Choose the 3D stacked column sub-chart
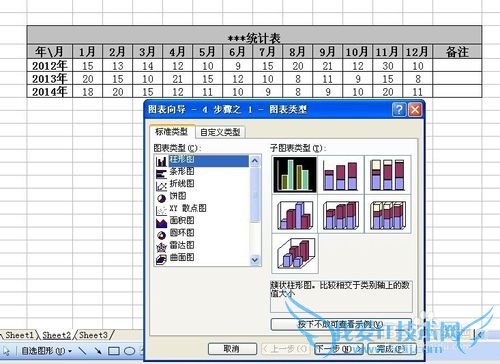The height and width of the screenshot is (364, 500). point(341,214)
